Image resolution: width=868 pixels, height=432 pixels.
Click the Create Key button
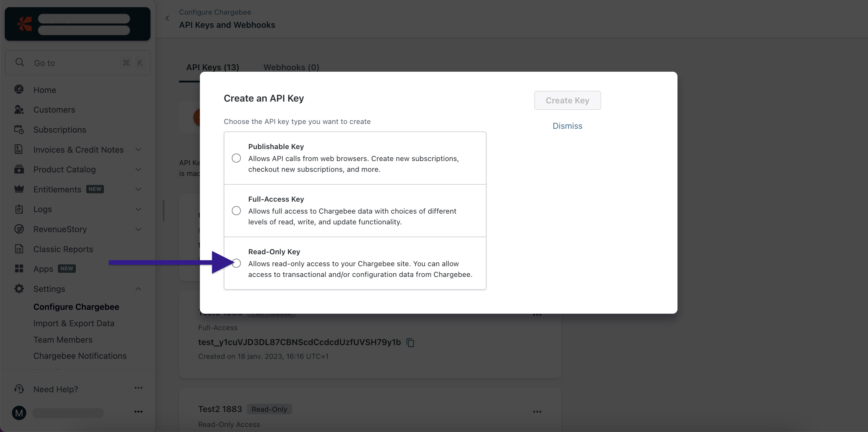click(567, 100)
